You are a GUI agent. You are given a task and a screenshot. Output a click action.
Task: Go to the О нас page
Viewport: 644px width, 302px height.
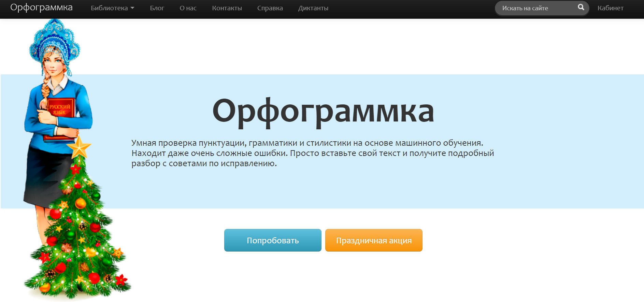click(188, 8)
